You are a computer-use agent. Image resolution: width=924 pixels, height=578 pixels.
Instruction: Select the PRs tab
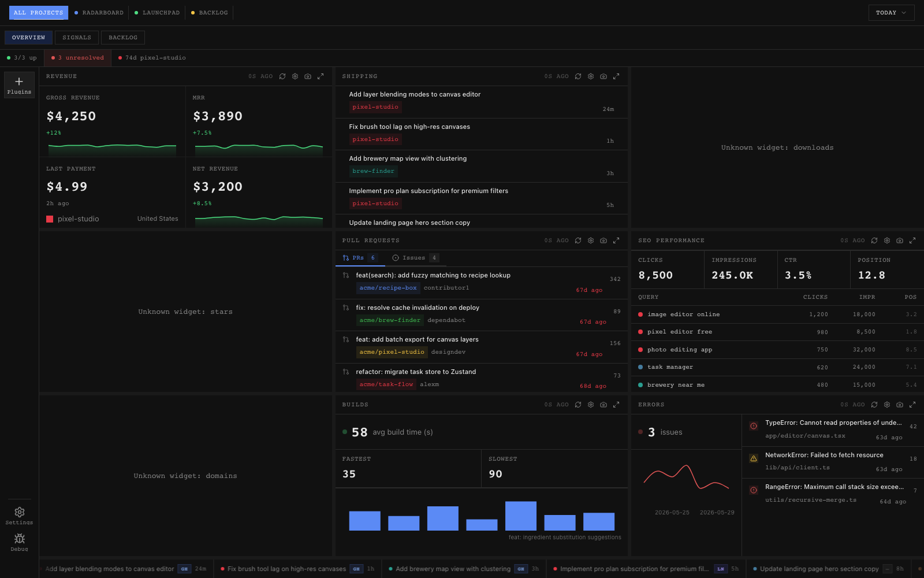click(x=360, y=258)
